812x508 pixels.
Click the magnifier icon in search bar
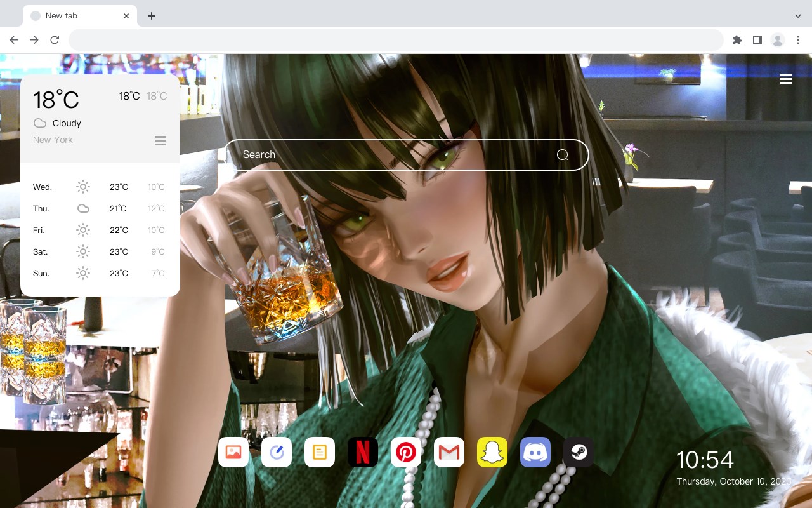(x=563, y=155)
